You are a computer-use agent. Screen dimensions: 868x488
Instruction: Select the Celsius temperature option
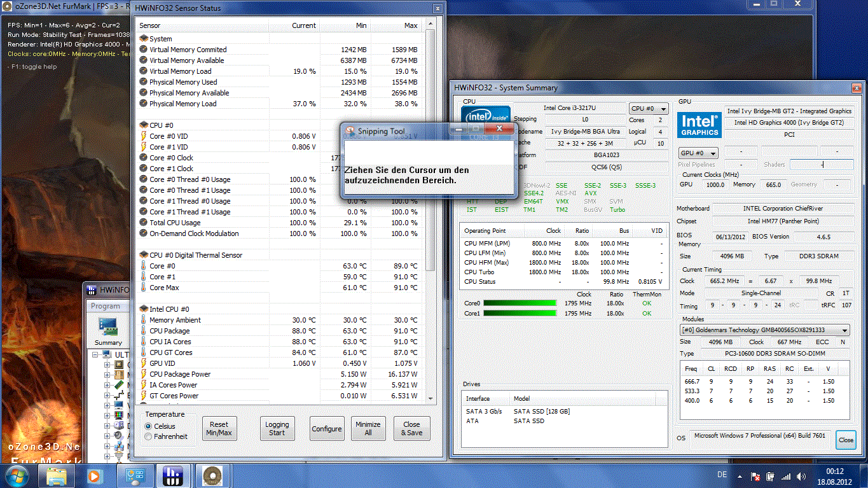click(160, 426)
